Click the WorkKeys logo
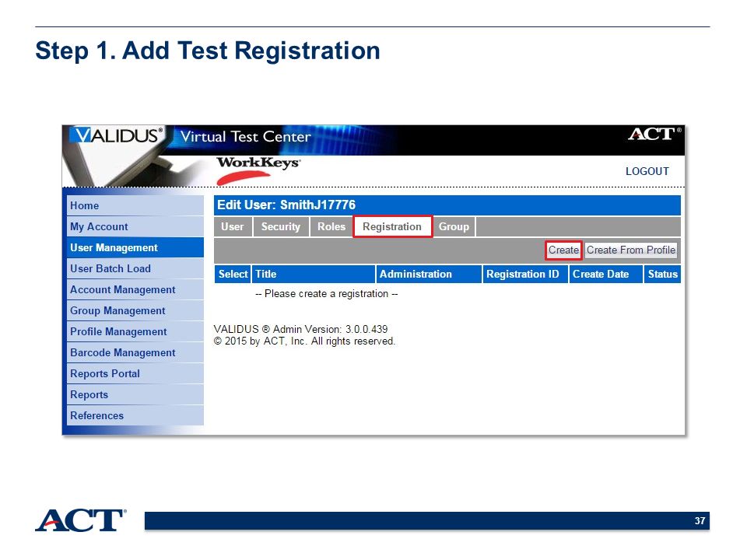The width and height of the screenshot is (747, 560). click(x=258, y=170)
